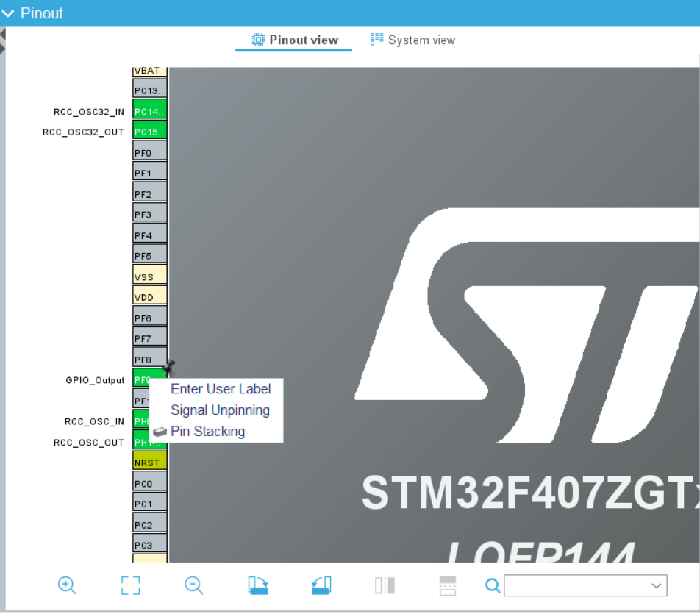Select the PC2 pin
This screenshot has width=700, height=614.
pyautogui.click(x=150, y=523)
